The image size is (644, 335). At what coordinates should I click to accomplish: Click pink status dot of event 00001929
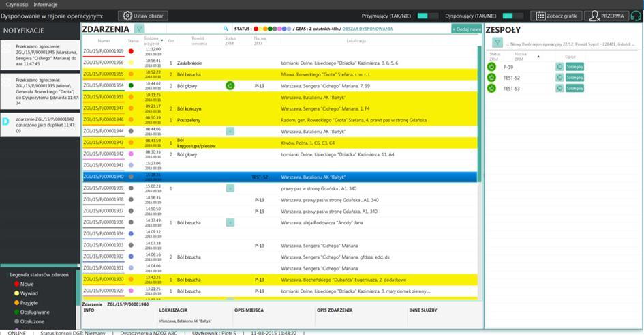coord(131,291)
